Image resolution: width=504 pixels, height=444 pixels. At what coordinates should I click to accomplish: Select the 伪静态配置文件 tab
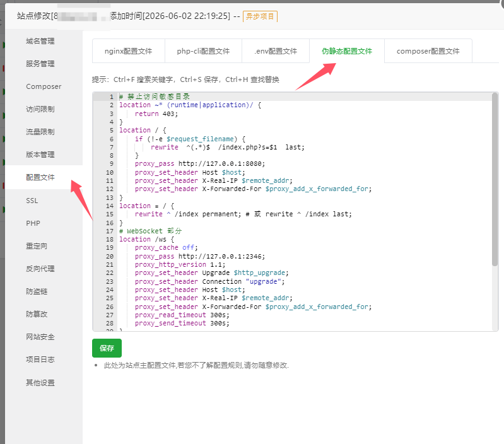(x=347, y=51)
